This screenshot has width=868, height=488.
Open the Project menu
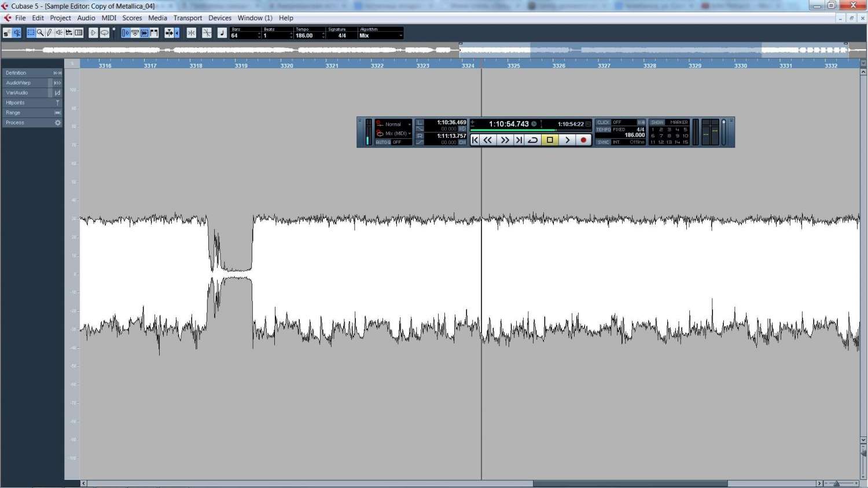pyautogui.click(x=60, y=18)
